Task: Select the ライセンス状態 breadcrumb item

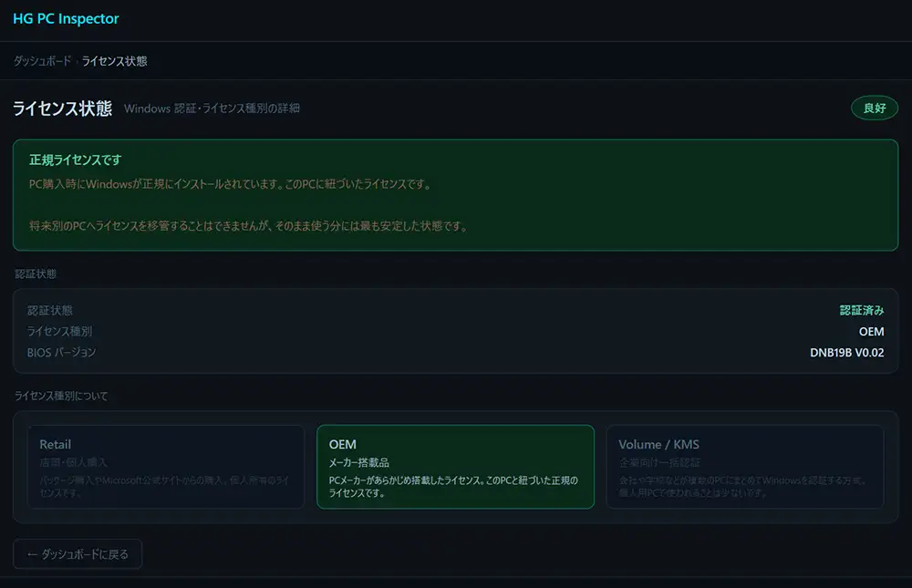Action: 114,61
